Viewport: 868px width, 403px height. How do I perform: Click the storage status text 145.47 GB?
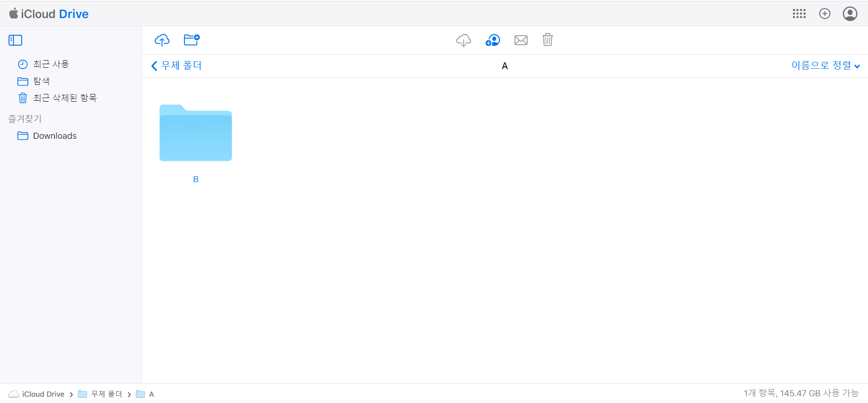[x=800, y=394]
